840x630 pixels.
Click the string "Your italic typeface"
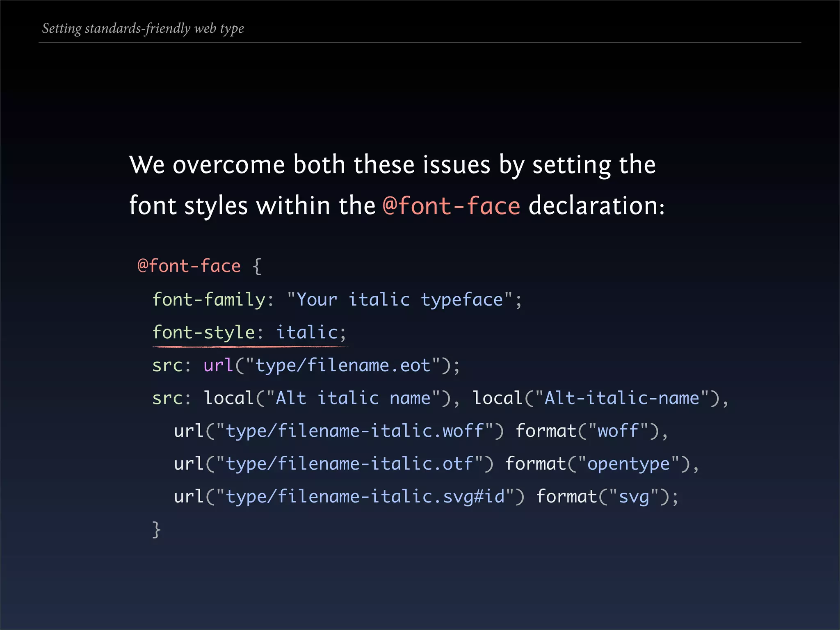(400, 300)
